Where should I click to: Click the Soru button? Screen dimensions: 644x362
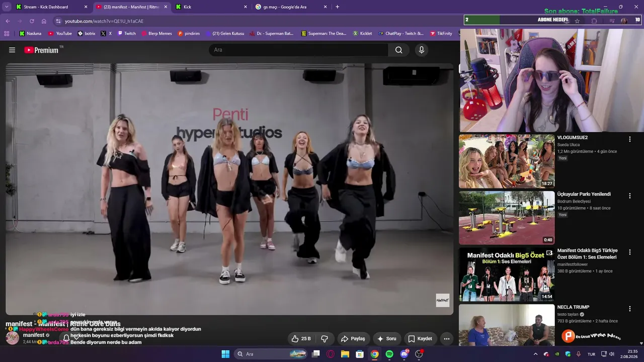click(x=386, y=338)
